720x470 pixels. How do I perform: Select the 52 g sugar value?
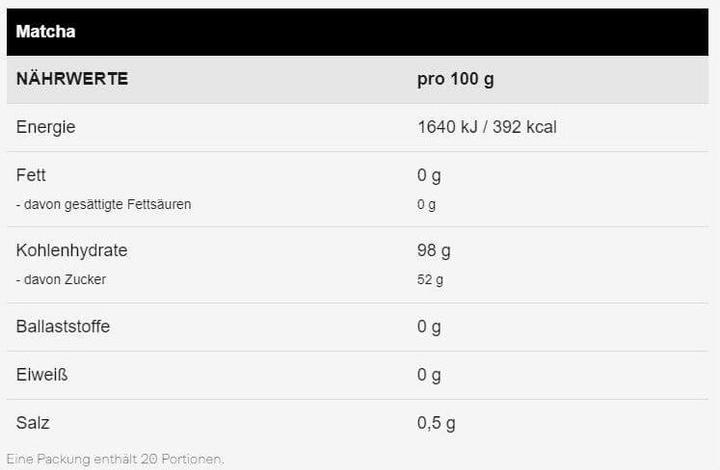pos(430,279)
